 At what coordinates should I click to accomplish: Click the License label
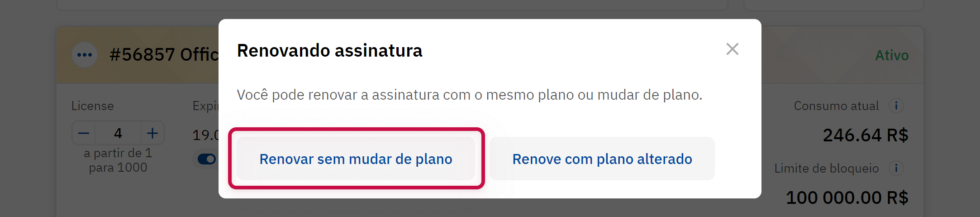point(93,106)
